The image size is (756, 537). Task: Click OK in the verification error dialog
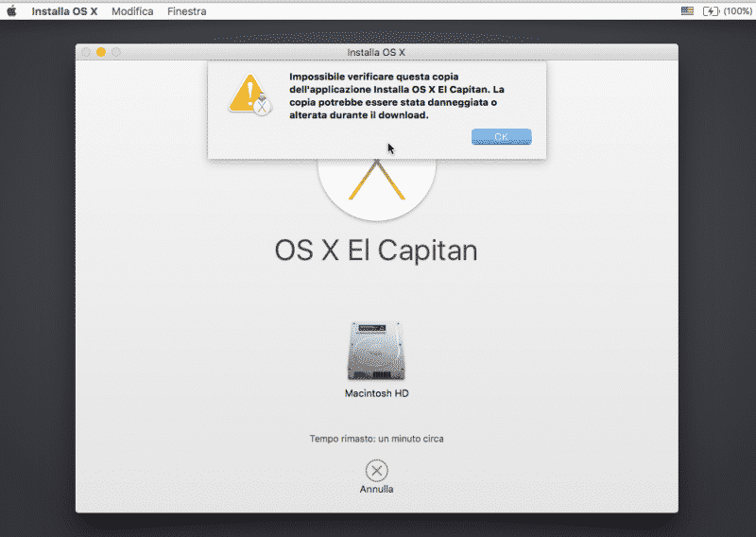[x=502, y=136]
